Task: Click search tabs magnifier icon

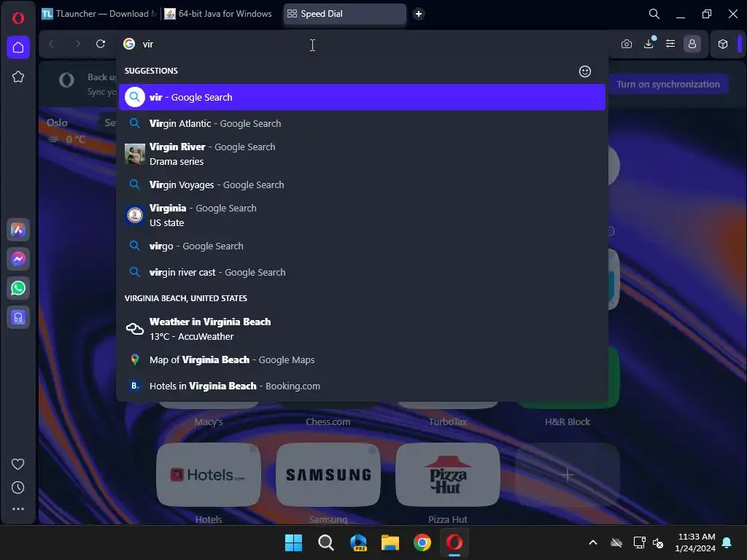Action: tap(654, 14)
